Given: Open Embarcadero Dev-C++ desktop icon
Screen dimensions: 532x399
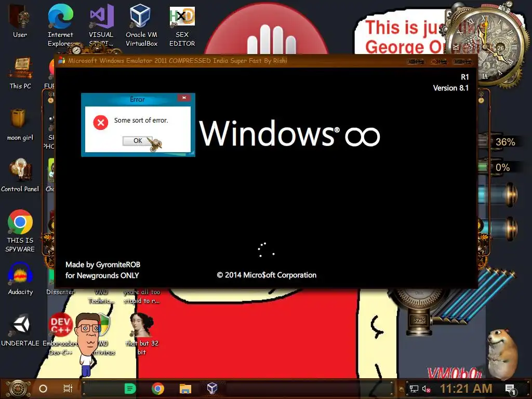Looking at the screenshot, I should (x=60, y=334).
